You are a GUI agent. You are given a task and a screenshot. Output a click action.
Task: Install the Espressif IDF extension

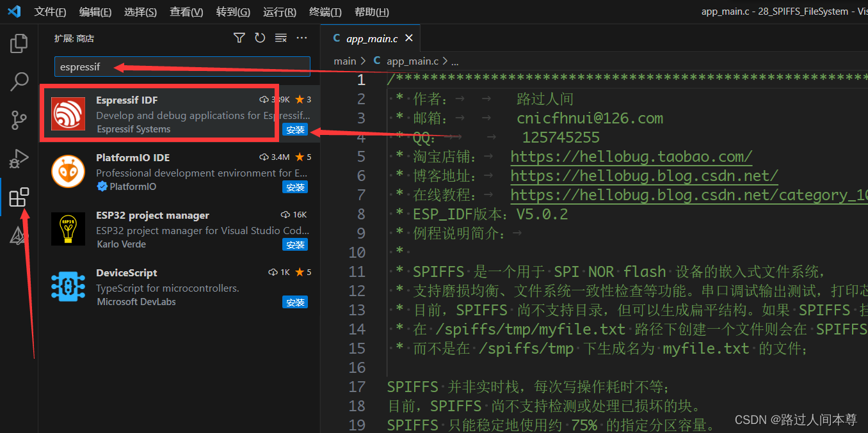pyautogui.click(x=295, y=129)
